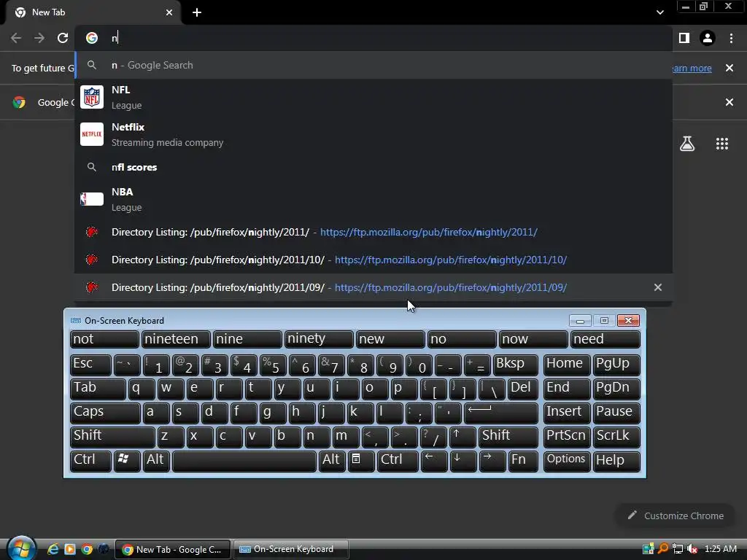The width and height of the screenshot is (747, 560).
Task: Go forward with Chrome's forward arrow
Action: pos(39,38)
